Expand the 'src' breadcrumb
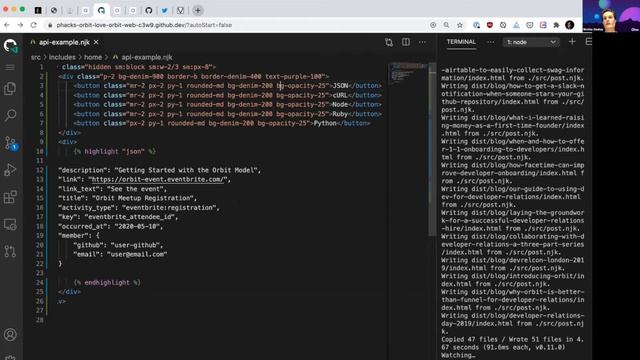Screen dimensions: 640x360 click(36, 57)
